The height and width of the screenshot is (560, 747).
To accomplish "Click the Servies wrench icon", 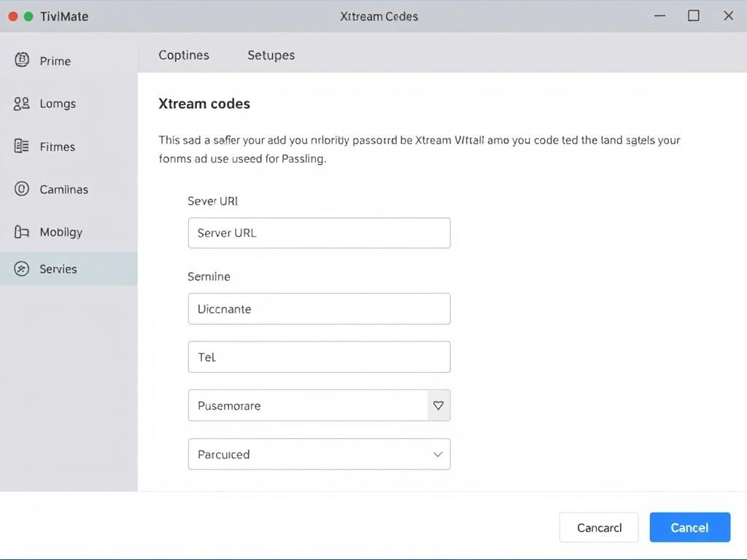I will pos(20,268).
